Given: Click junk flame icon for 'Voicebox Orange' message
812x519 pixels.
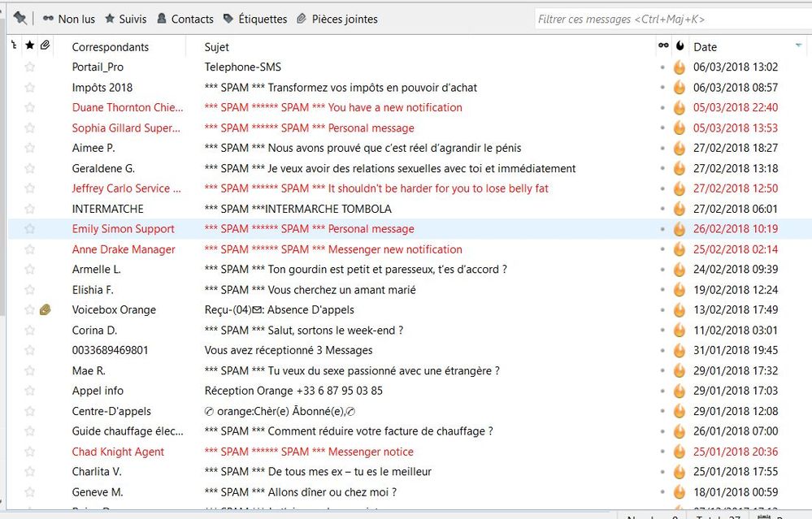Looking at the screenshot, I should (680, 309).
